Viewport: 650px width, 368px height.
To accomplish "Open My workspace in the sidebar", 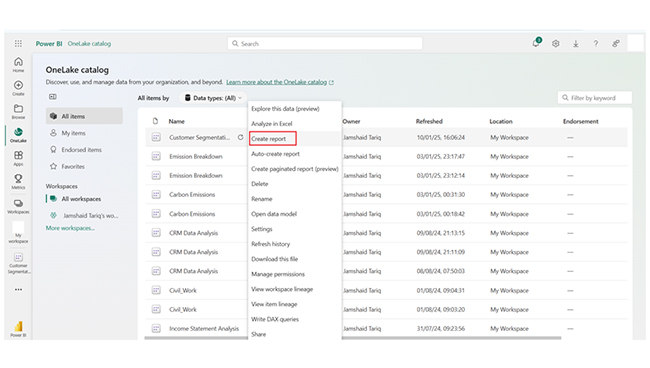I will tap(18, 232).
